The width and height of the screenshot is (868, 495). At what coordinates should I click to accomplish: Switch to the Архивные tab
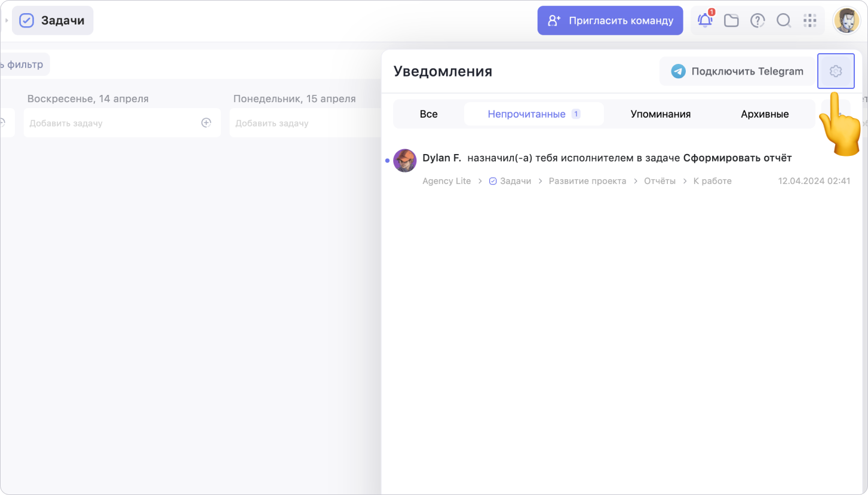point(765,114)
